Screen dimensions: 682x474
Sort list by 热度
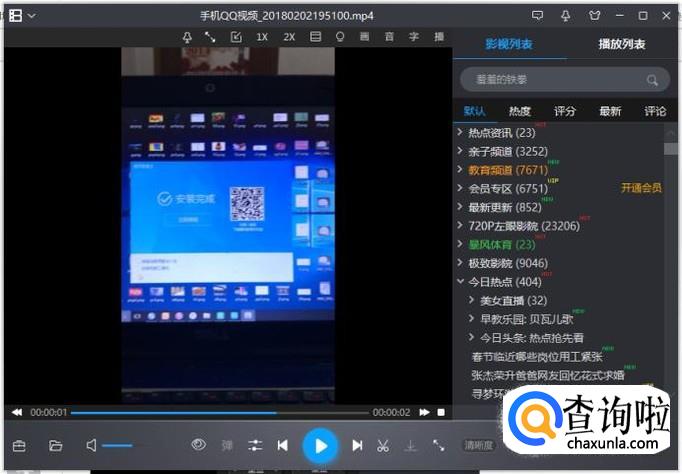[520, 111]
